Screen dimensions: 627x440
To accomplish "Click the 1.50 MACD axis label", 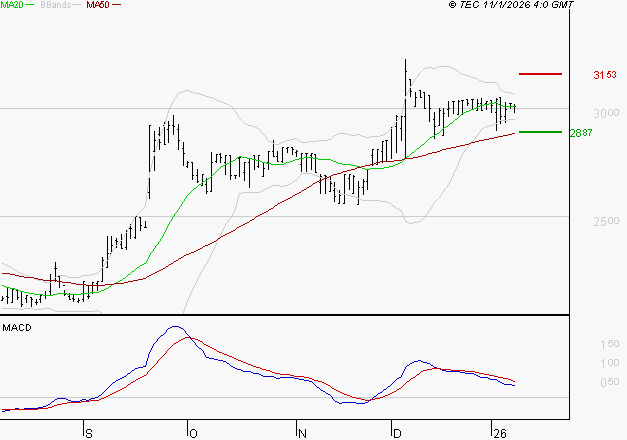I will tap(610, 344).
